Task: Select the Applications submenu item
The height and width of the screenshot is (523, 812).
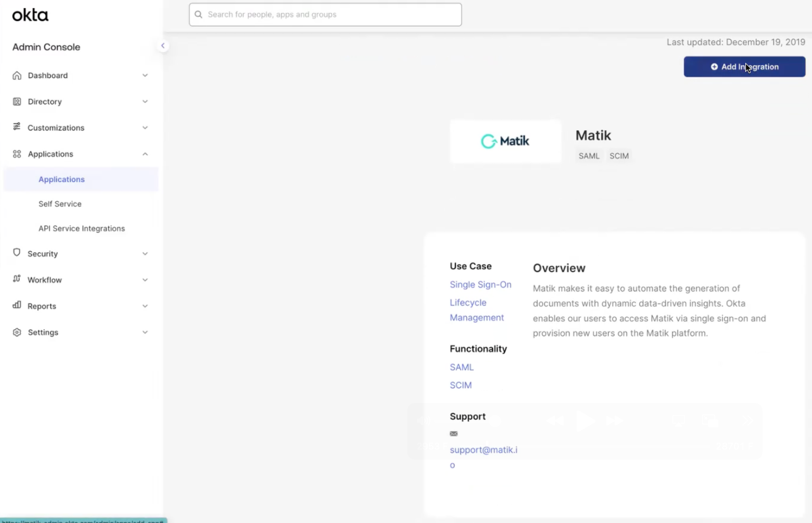Action: (x=61, y=179)
